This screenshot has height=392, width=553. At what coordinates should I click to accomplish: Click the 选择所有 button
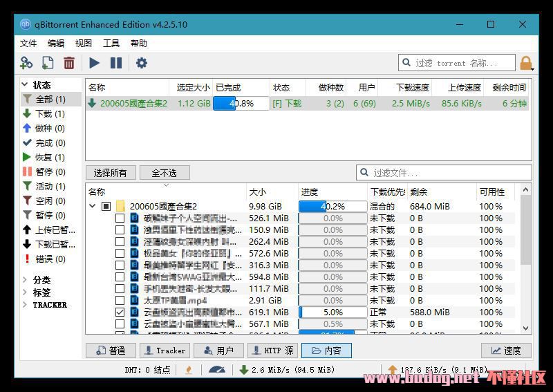(x=110, y=173)
